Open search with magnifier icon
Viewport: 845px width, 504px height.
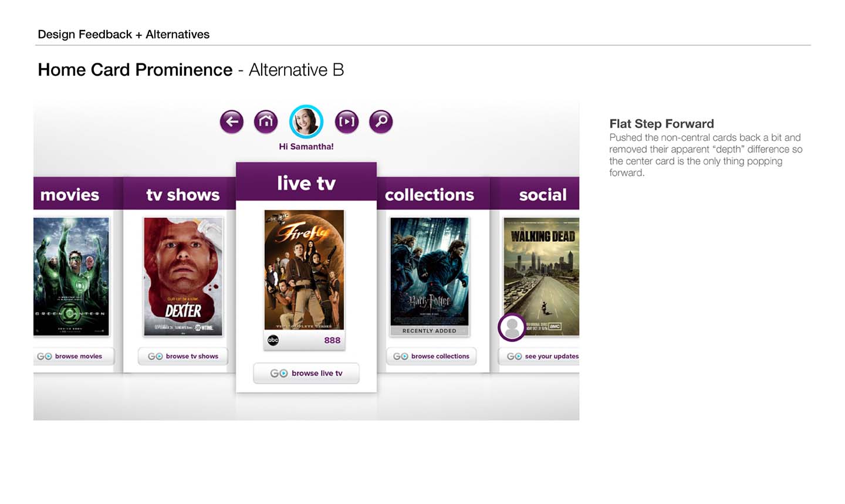tap(381, 121)
